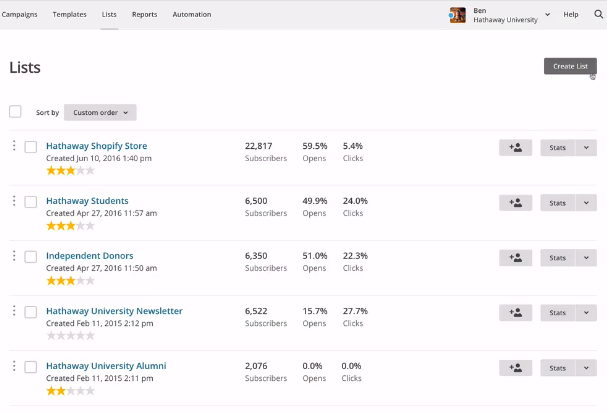Viewport: 607px width, 412px height.
Task: Click drag handle dots beside Hathaway Shopify Store
Action: pos(14,146)
